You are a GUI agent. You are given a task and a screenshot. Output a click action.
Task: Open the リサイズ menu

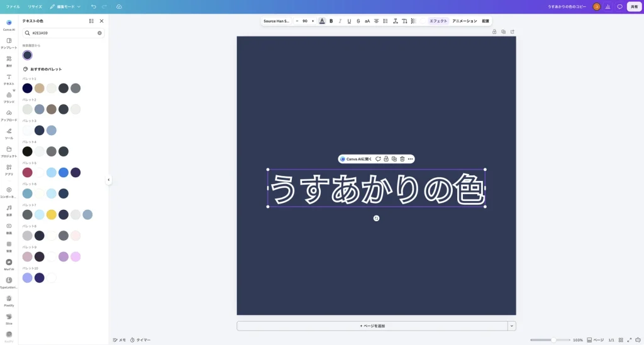point(35,6)
